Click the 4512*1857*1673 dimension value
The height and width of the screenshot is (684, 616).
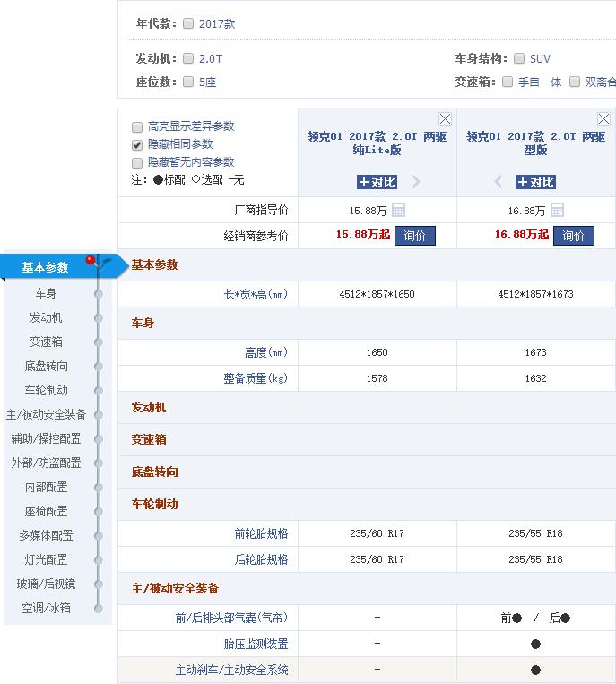535,294
